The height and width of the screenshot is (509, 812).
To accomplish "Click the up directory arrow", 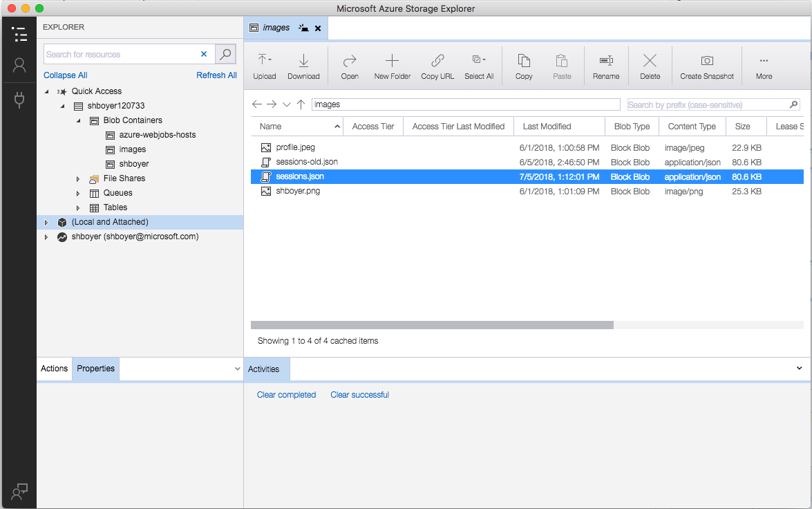I will 301,104.
